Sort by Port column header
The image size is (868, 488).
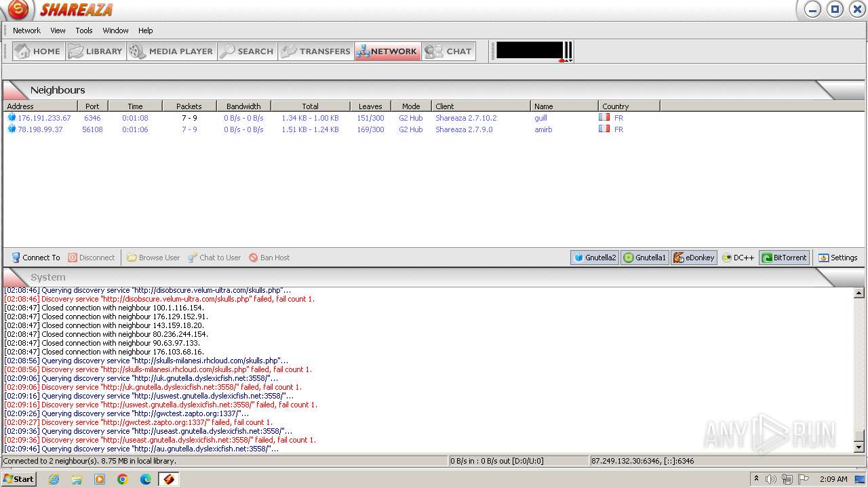pyautogui.click(x=93, y=106)
